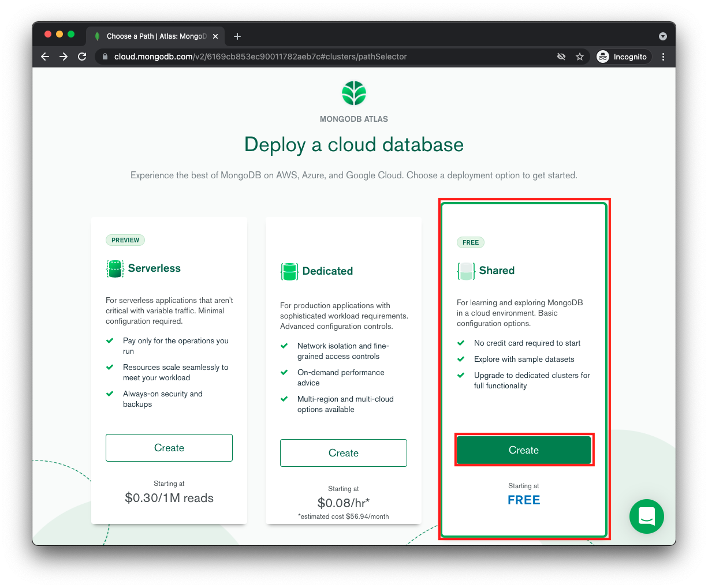The height and width of the screenshot is (588, 708).
Task: Create a Serverless database instance
Action: click(x=169, y=448)
